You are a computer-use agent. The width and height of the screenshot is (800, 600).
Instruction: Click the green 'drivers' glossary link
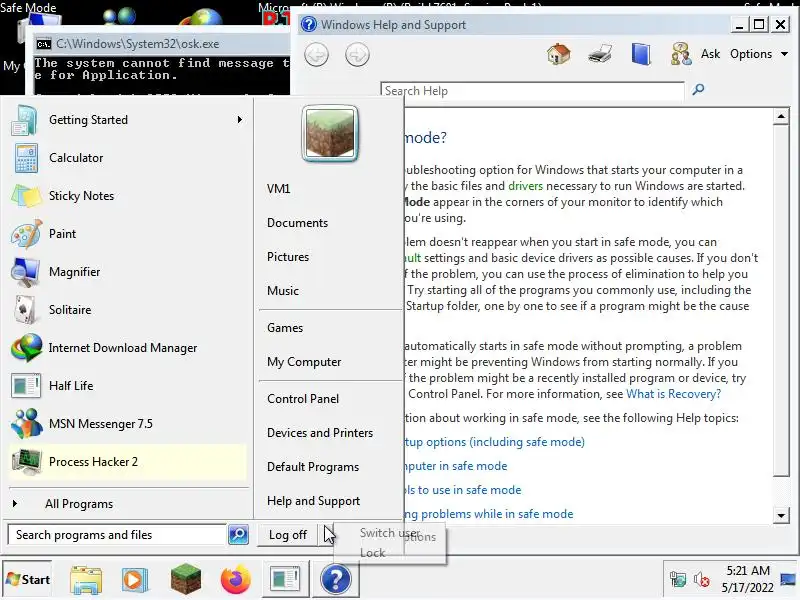[x=526, y=186]
